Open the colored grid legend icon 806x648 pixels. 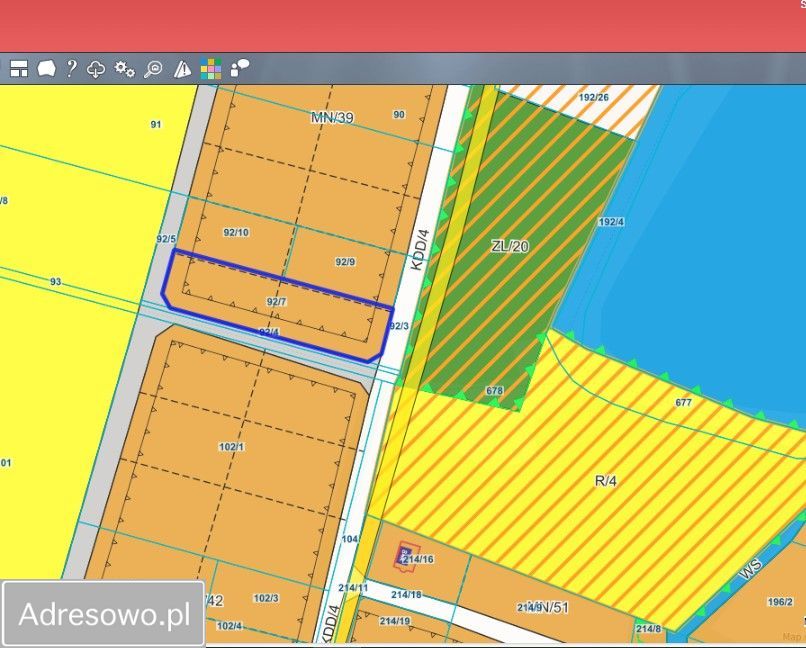(211, 69)
